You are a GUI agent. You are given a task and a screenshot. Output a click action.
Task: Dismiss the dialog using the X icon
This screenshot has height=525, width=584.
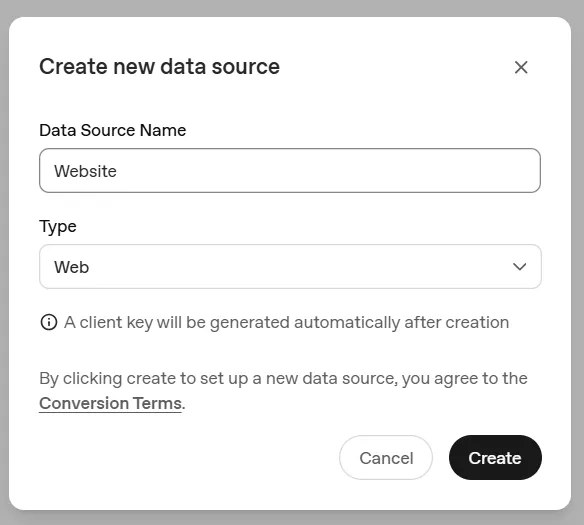point(521,67)
